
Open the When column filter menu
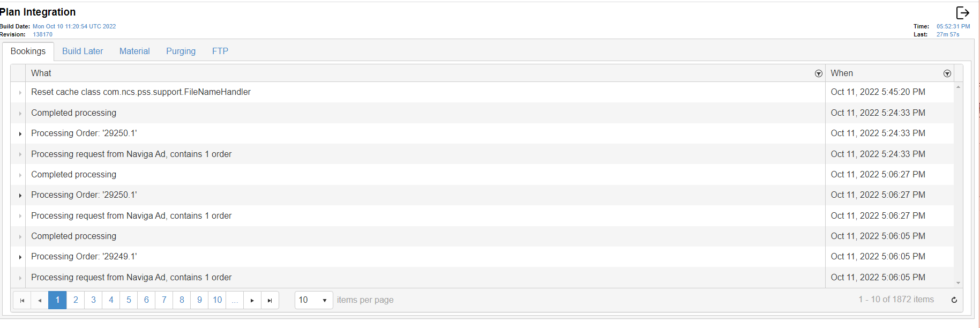(947, 73)
